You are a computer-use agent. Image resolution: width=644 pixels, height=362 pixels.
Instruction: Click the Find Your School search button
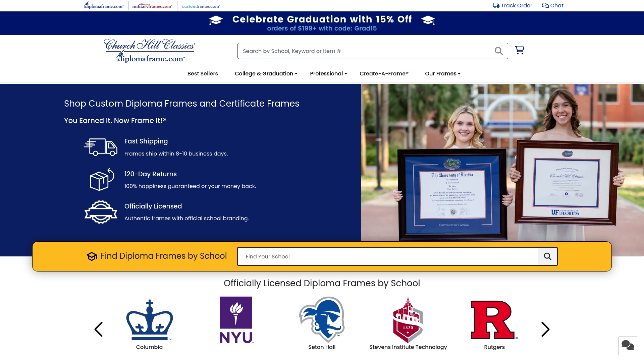click(x=548, y=256)
